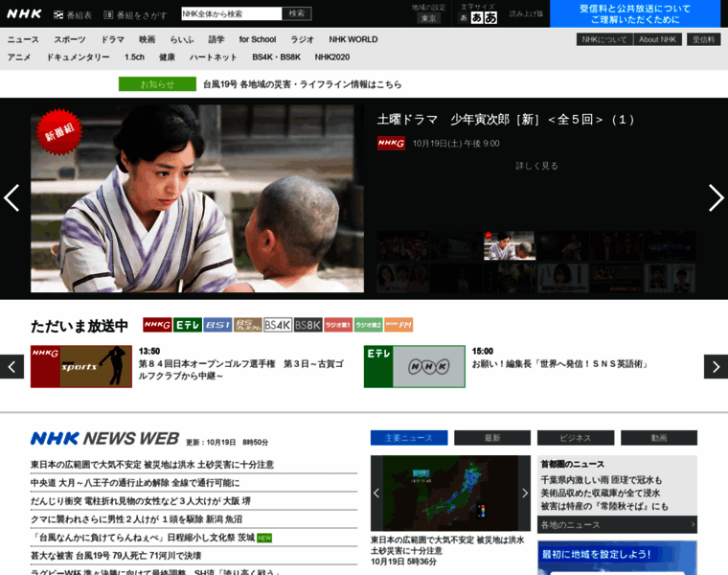The image size is (728, 575).
Task: Select the BS8K channel icon
Action: (x=308, y=325)
